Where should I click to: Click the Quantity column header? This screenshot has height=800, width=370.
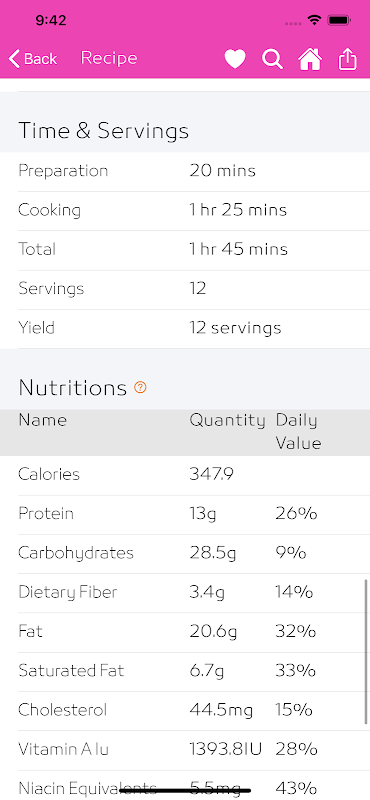228,420
